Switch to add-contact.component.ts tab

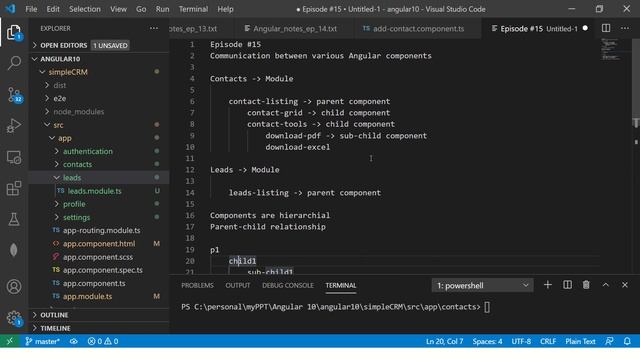pyautogui.click(x=418, y=29)
